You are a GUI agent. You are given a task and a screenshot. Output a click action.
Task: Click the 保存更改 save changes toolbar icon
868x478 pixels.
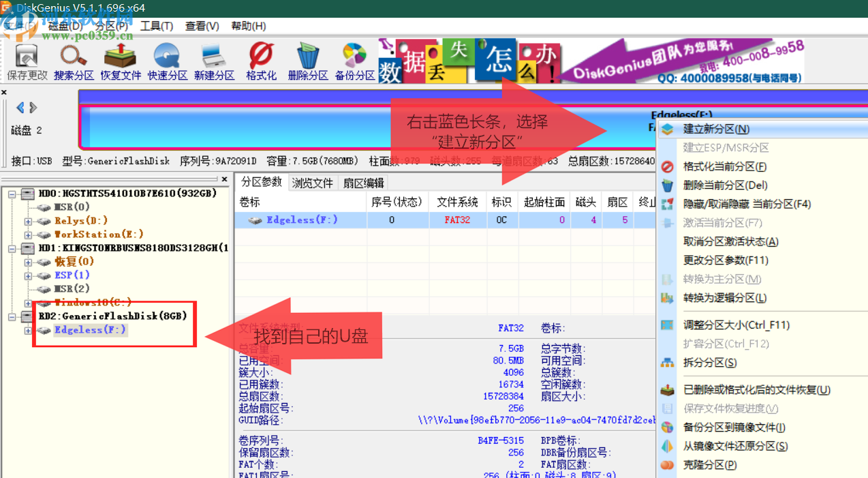[x=27, y=61]
